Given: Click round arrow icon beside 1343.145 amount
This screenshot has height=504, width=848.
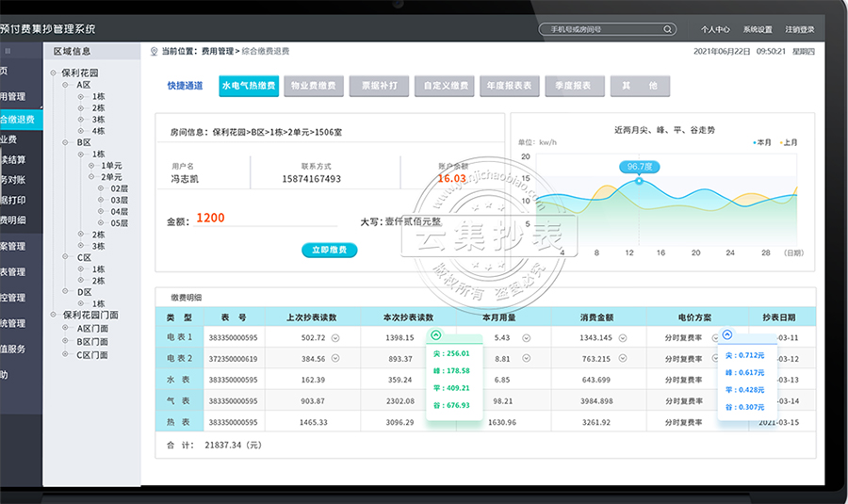Looking at the screenshot, I should point(623,337).
